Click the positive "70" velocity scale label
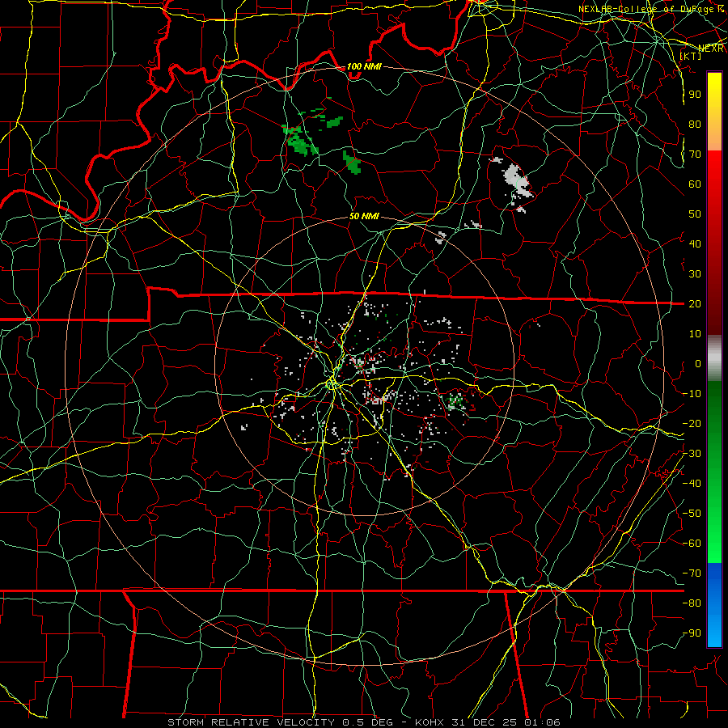728x728 pixels. point(695,154)
